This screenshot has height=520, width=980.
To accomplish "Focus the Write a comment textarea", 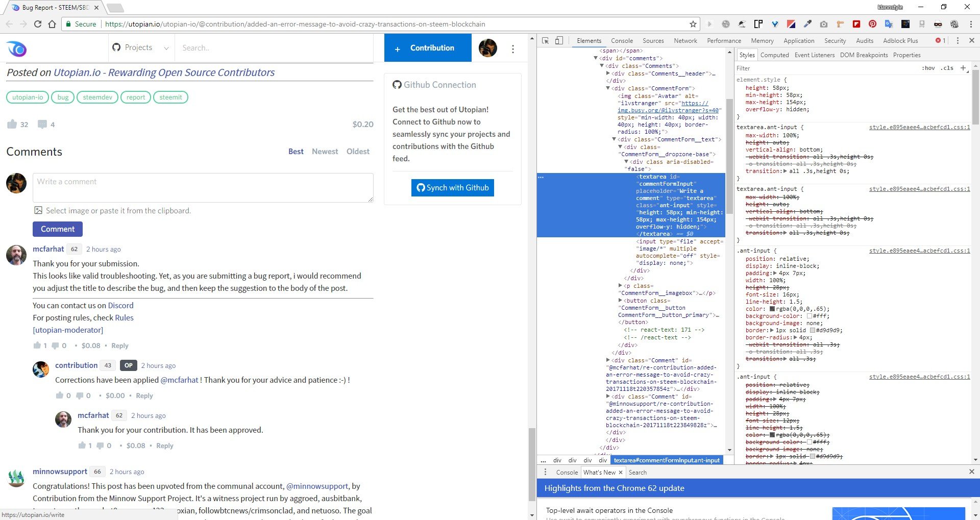I will (203, 188).
